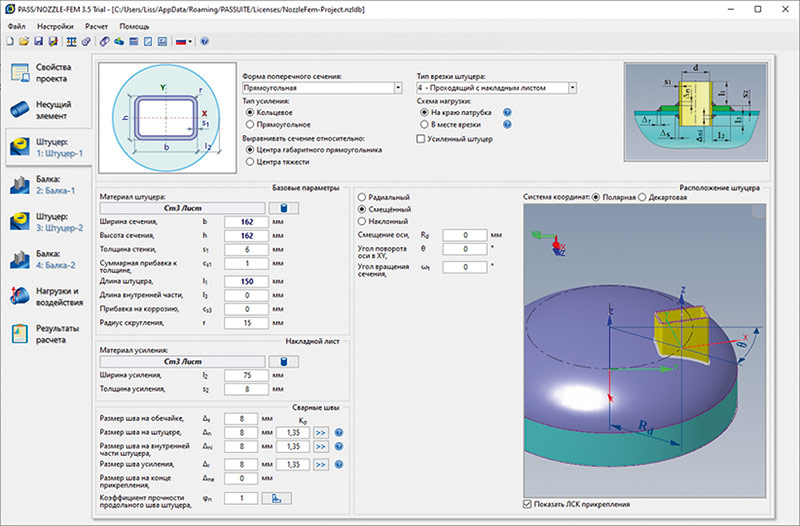Click >> button for внутренней части штуцера row
The height and width of the screenshot is (526, 800).
click(320, 446)
